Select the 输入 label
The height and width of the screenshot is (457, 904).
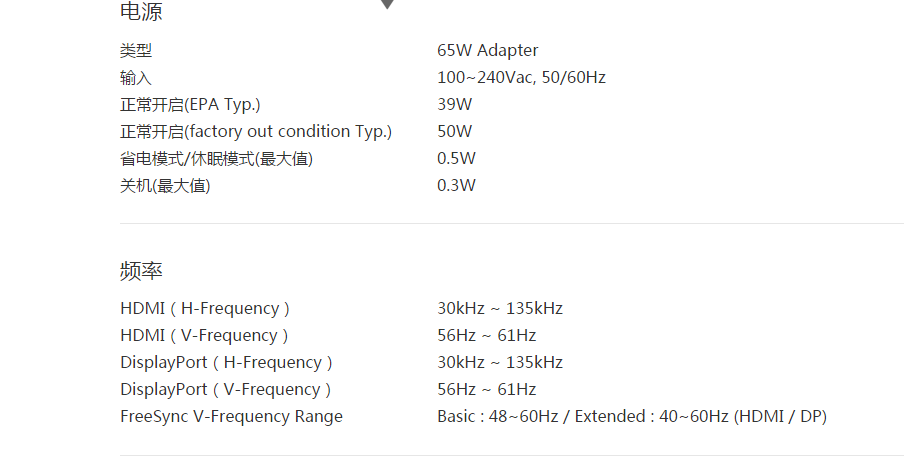coord(136,77)
